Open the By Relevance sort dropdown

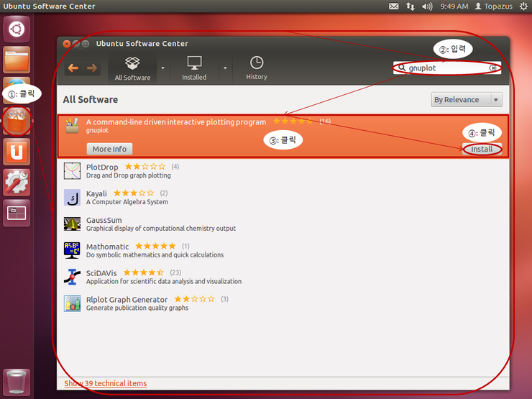click(467, 100)
